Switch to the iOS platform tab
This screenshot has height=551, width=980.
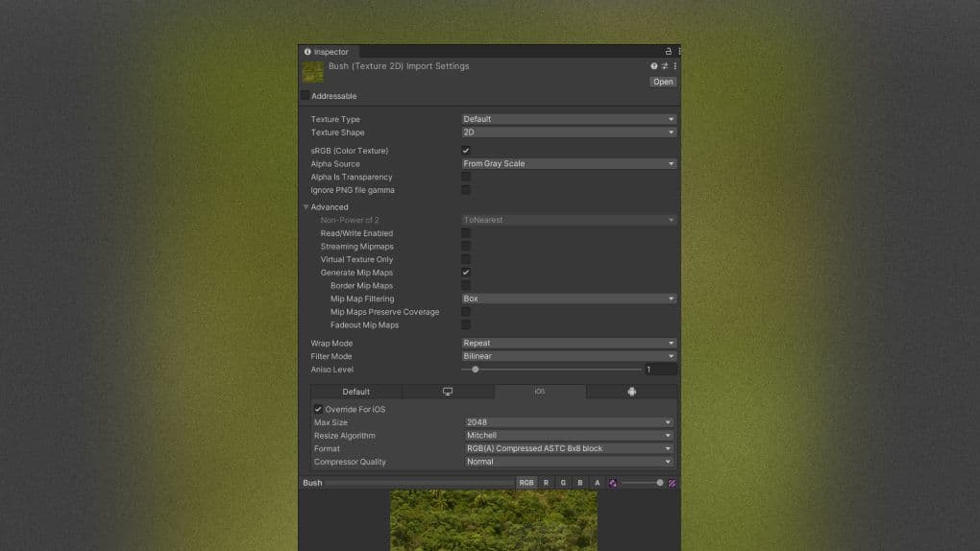coord(540,392)
